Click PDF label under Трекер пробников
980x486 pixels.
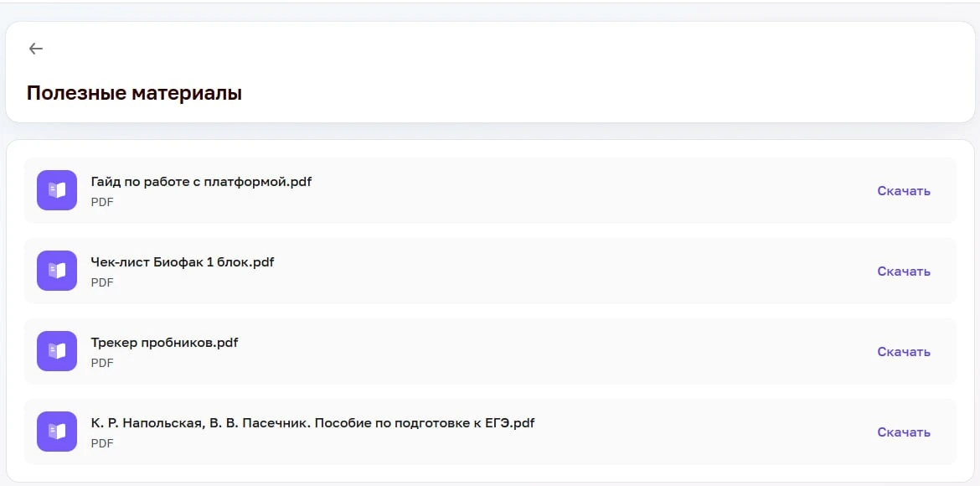click(x=102, y=363)
